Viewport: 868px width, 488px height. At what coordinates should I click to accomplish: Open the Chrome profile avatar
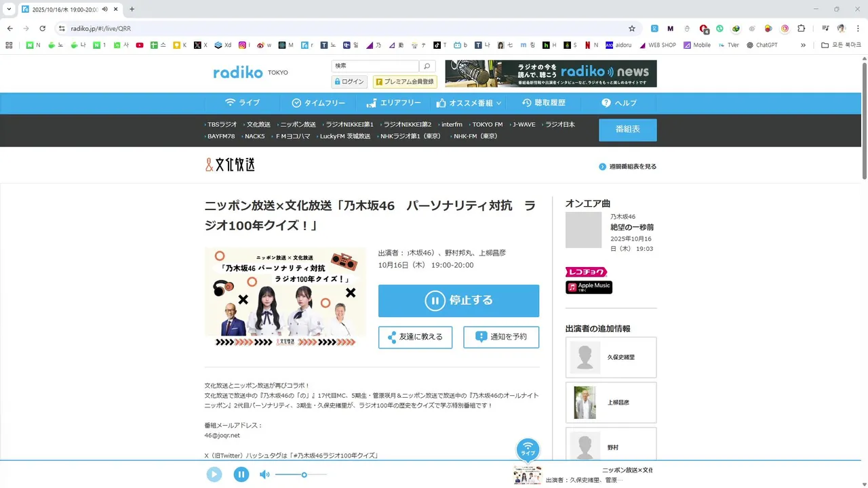pyautogui.click(x=842, y=28)
